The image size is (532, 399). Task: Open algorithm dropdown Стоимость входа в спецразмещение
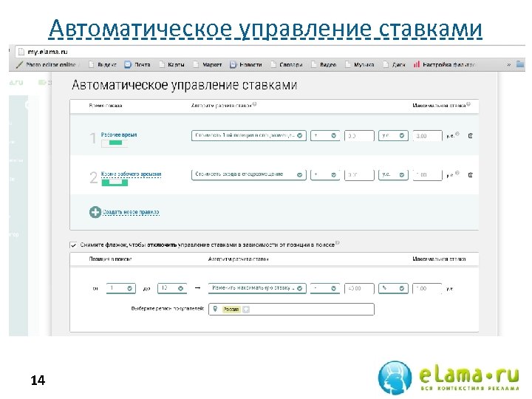pos(249,174)
